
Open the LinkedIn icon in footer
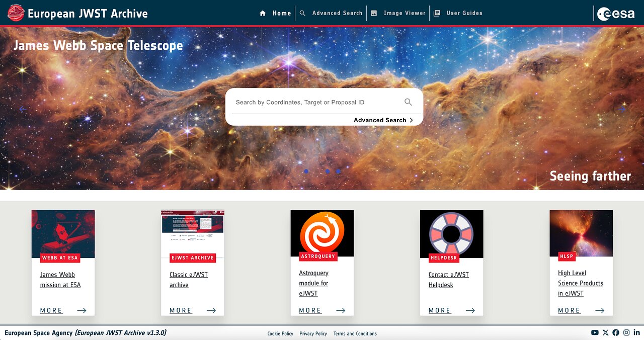tap(637, 332)
